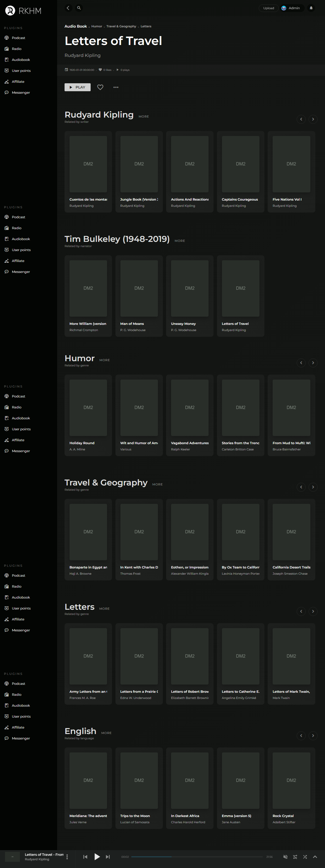The height and width of the screenshot is (868, 325).
Task: Skip to the next track
Action: click(108, 857)
